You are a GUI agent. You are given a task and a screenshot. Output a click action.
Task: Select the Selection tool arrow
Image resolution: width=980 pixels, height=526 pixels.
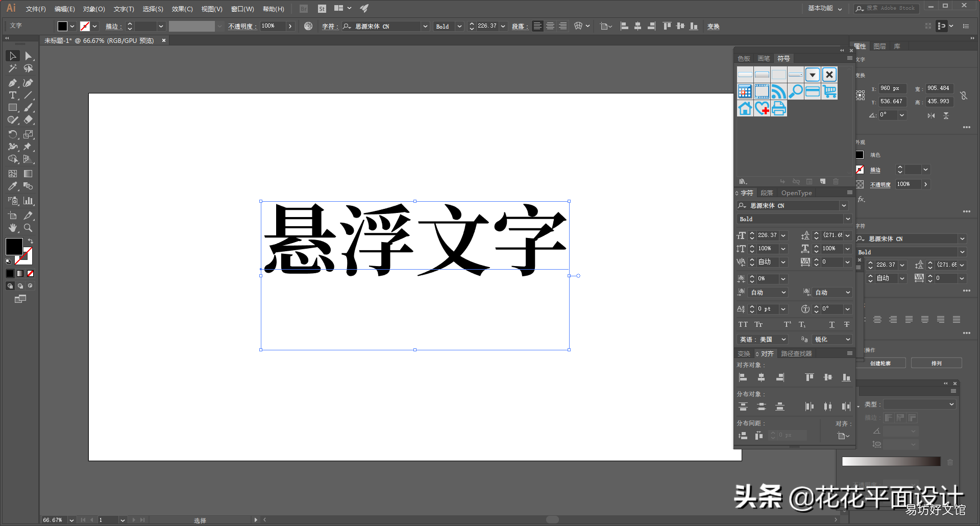tap(13, 56)
